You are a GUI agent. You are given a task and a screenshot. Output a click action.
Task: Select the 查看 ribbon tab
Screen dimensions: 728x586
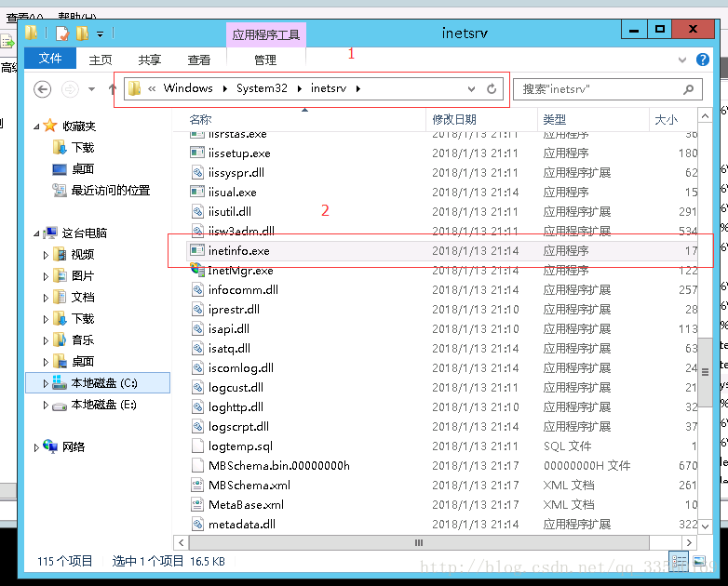[198, 60]
